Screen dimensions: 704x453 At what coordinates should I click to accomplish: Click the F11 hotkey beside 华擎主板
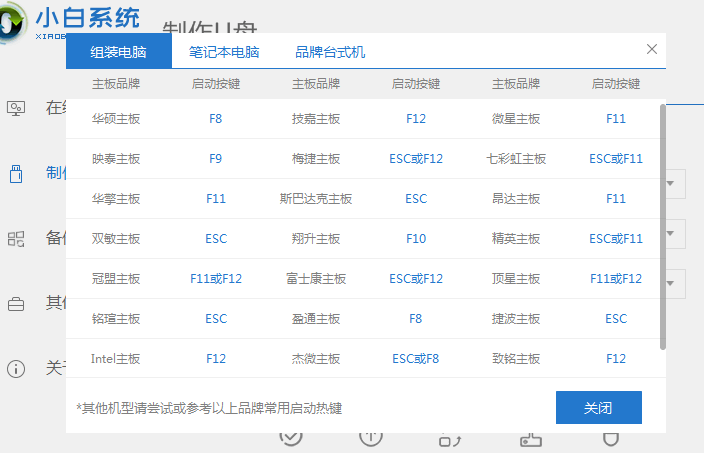pos(216,199)
